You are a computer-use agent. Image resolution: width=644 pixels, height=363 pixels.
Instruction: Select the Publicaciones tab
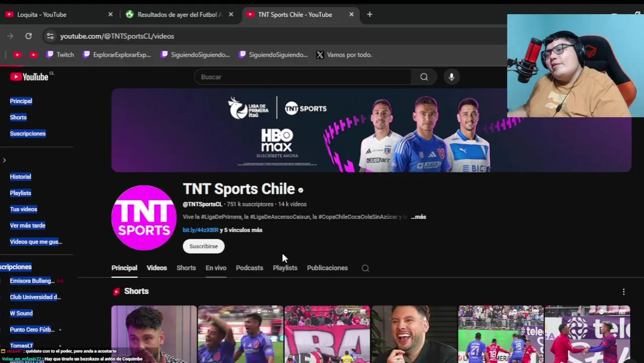point(328,268)
